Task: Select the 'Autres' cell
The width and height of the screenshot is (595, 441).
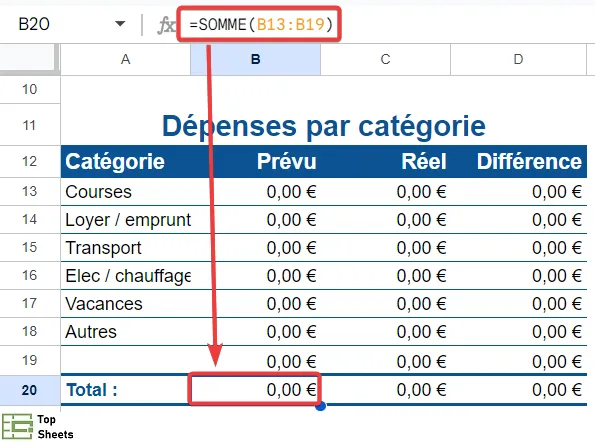Action: 126,332
